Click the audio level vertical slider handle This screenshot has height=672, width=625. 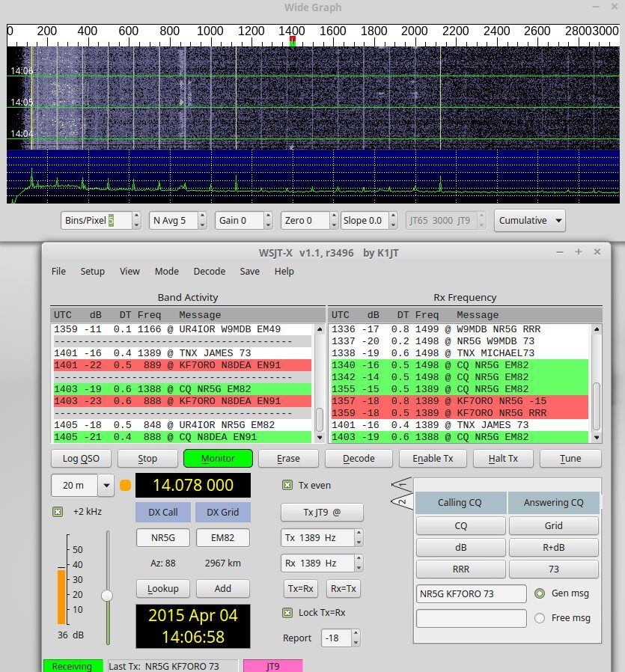[107, 595]
